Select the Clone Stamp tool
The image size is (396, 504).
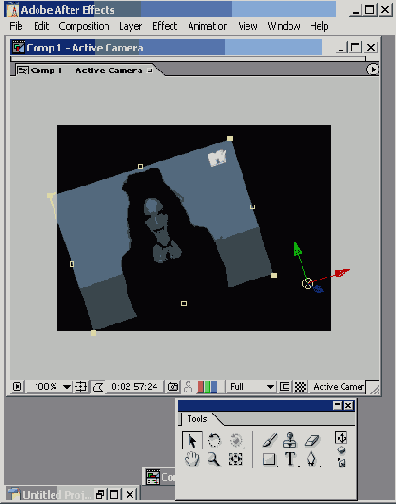click(x=290, y=440)
